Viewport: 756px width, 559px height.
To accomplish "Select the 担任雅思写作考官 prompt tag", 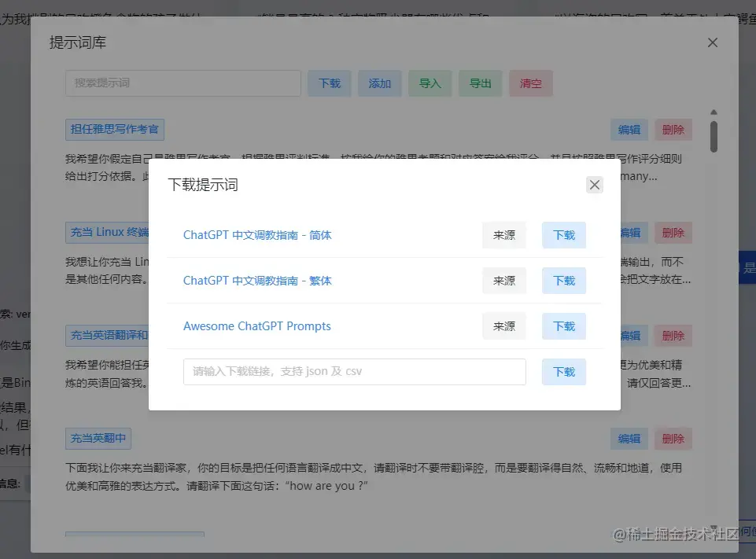I will pos(115,130).
